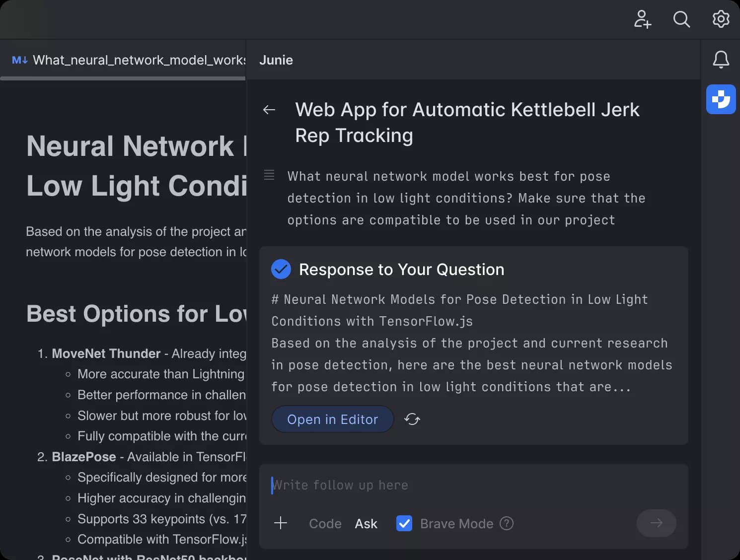Go back using the left arrow
This screenshot has width=740, height=560.
point(269,110)
